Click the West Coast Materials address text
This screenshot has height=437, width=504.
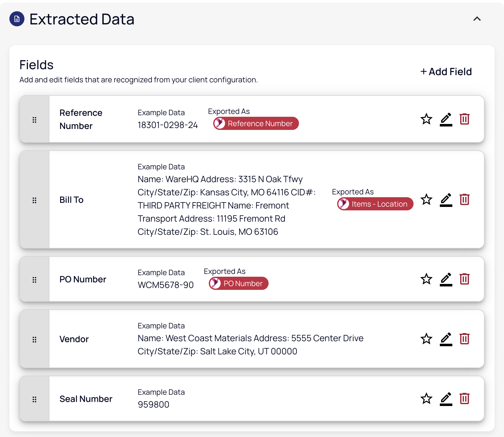[x=250, y=345]
